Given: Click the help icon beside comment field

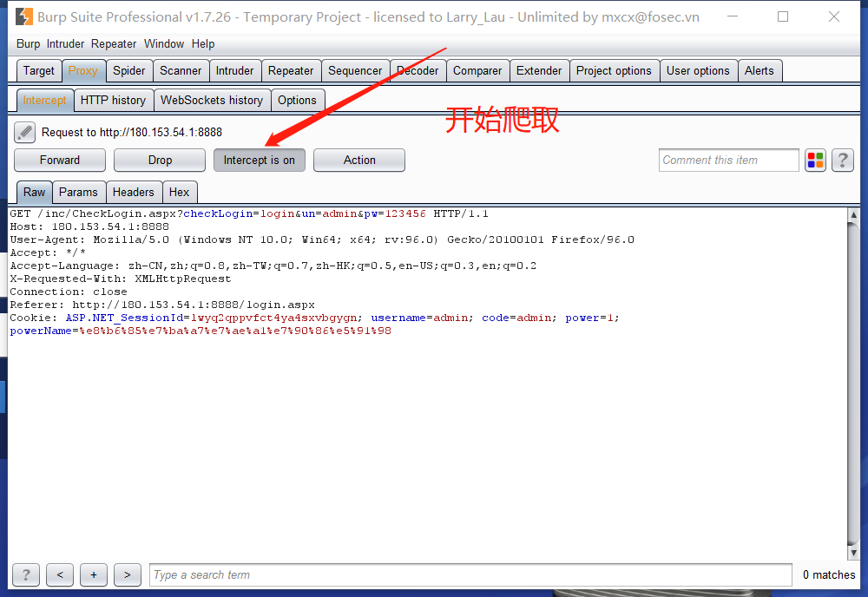Looking at the screenshot, I should (x=843, y=161).
